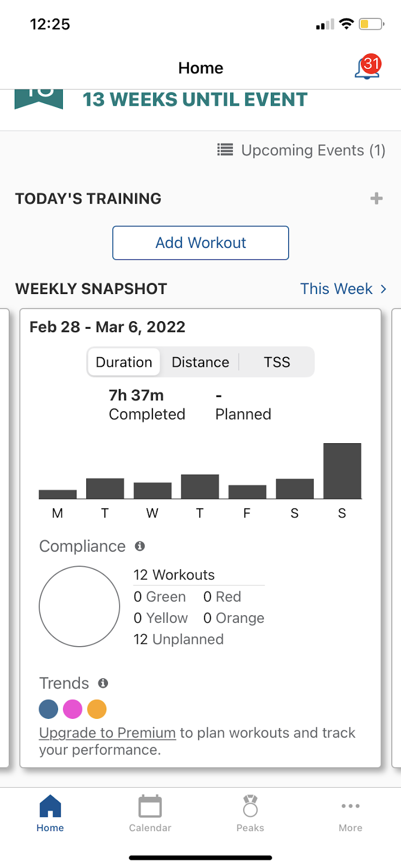Switch snapshot to Distance
Viewport: 401px width, 868px height.
click(200, 362)
